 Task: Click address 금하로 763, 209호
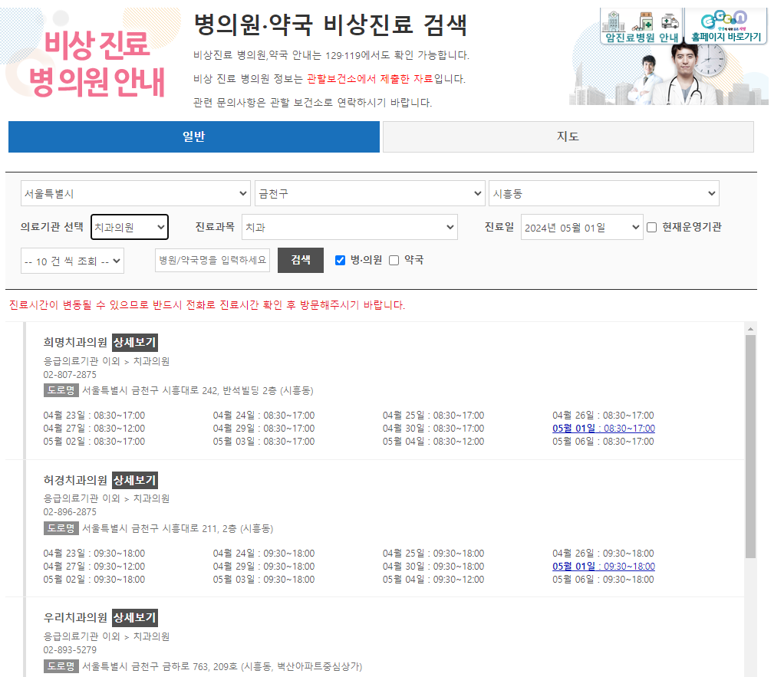point(222,666)
